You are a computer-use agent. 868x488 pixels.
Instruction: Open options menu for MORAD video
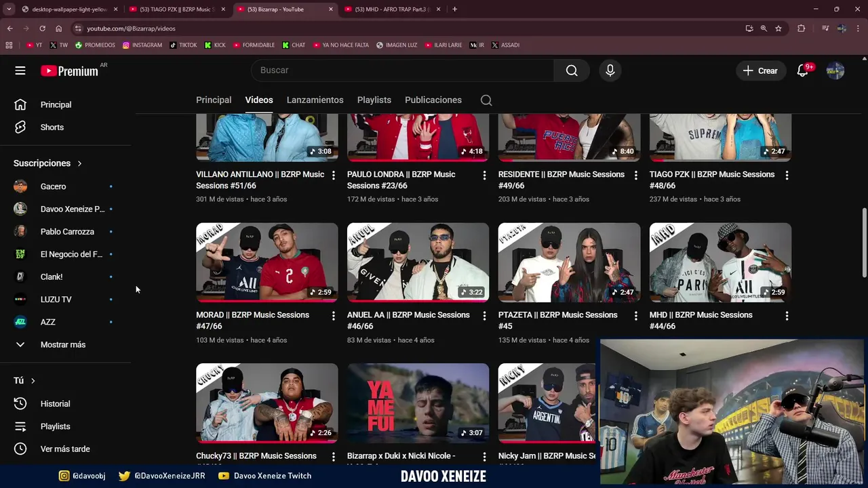(x=333, y=316)
